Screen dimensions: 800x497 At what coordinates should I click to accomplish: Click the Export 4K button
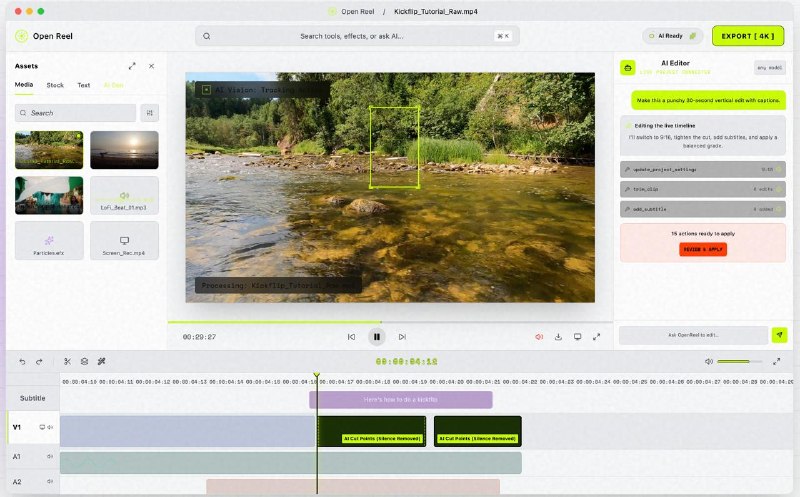(748, 36)
